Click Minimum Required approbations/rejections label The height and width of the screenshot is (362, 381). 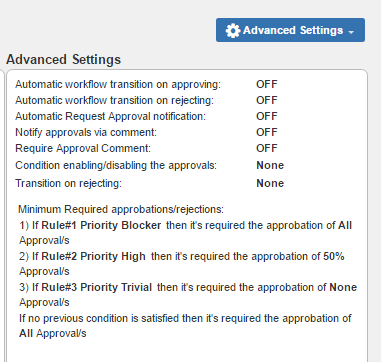click(x=121, y=210)
